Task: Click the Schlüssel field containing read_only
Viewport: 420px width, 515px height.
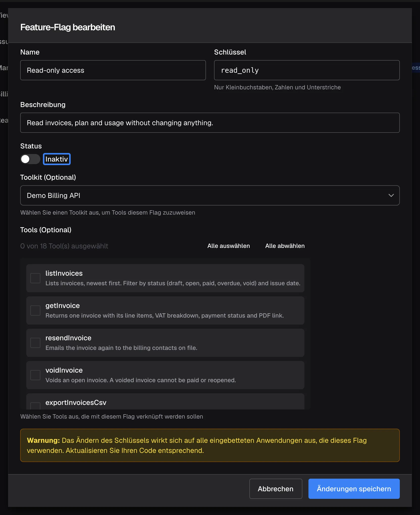Action: click(x=307, y=70)
